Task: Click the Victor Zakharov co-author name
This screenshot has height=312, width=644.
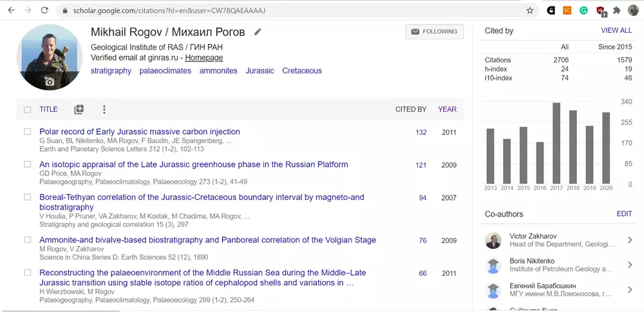Action: tap(533, 237)
